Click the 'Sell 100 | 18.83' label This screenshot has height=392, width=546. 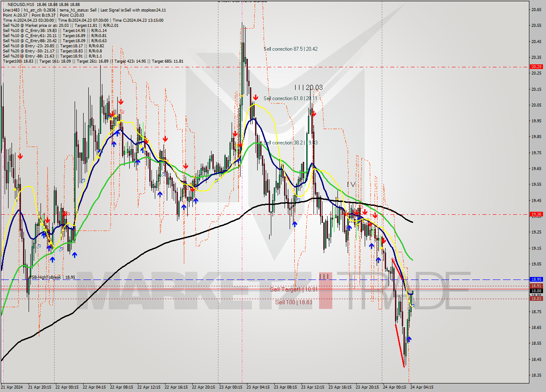[x=293, y=302]
